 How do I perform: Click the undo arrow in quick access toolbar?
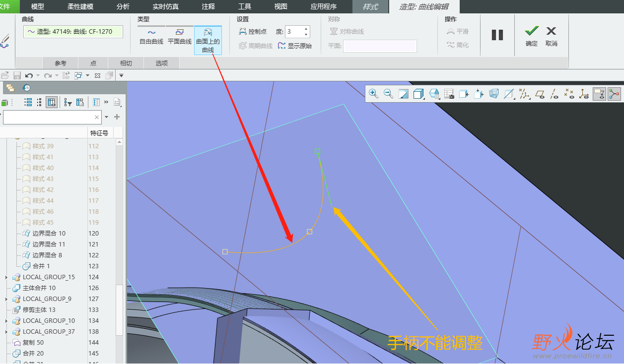29,75
